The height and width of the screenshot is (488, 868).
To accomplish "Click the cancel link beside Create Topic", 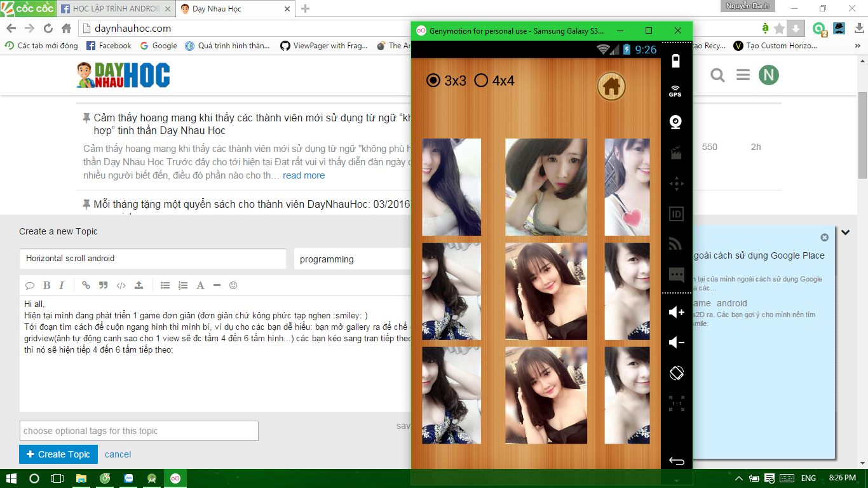I will tap(118, 454).
